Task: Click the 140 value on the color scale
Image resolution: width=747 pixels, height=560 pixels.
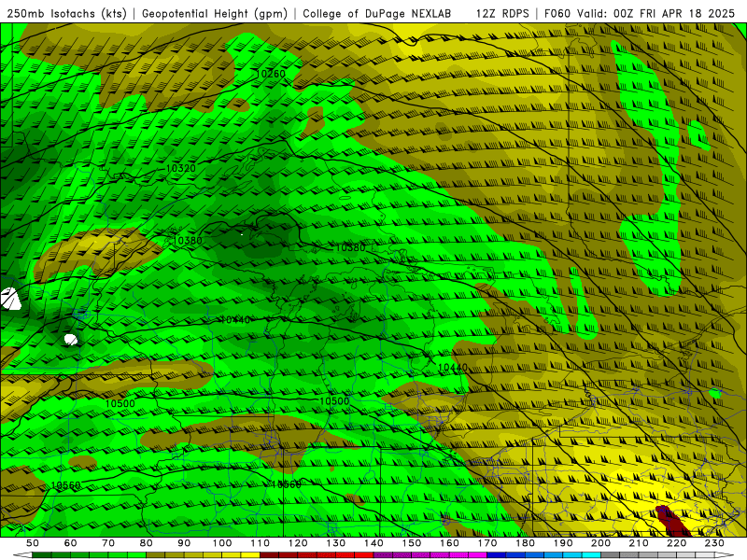Action: 373,543
